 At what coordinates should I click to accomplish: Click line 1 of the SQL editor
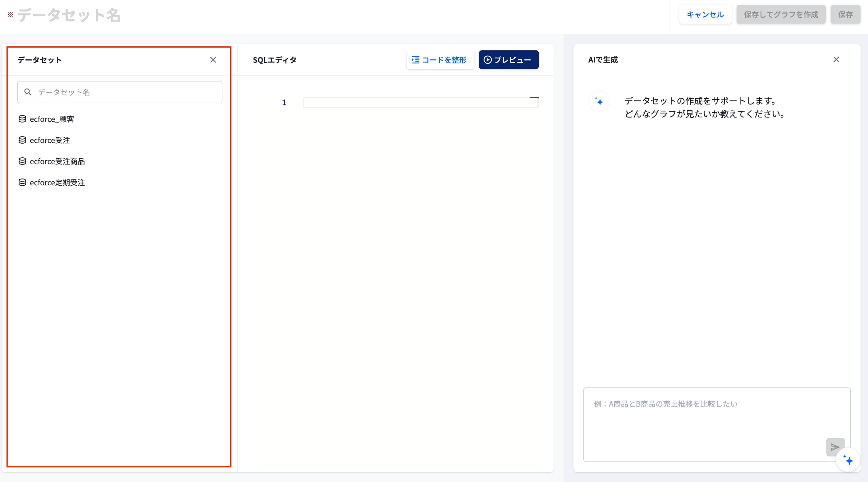coord(420,102)
